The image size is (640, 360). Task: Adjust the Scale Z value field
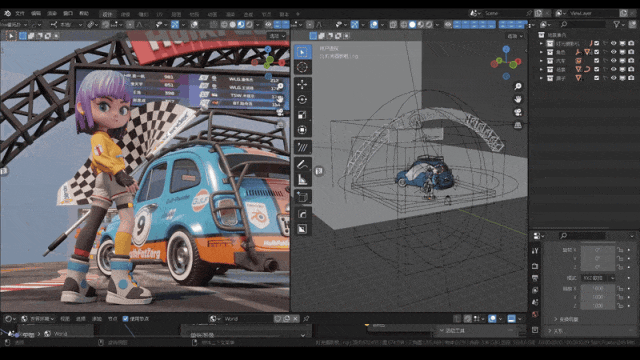[598, 306]
